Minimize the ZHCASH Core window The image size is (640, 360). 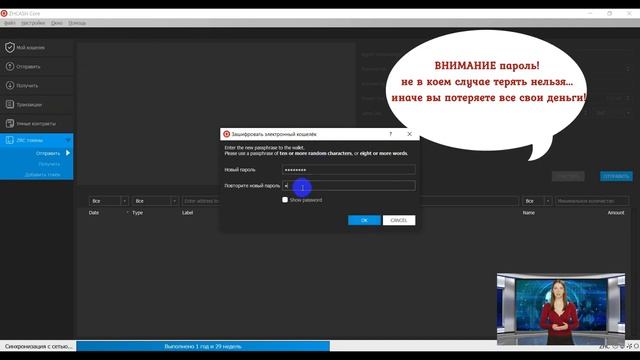pos(590,13)
